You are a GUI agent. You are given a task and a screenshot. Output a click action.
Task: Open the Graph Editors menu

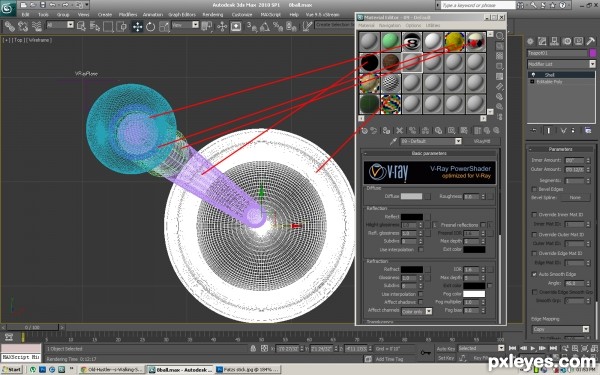pyautogui.click(x=182, y=15)
